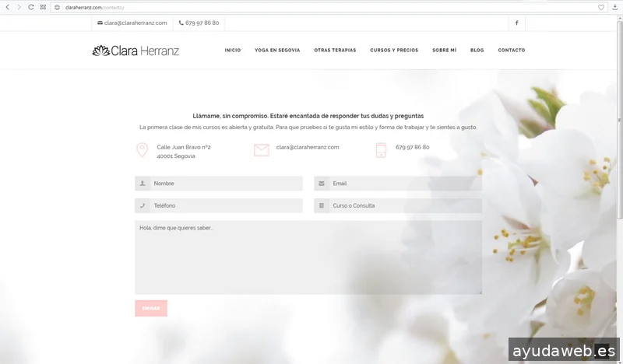Click the site info globe icon
623x364 pixels.
[x=57, y=8]
